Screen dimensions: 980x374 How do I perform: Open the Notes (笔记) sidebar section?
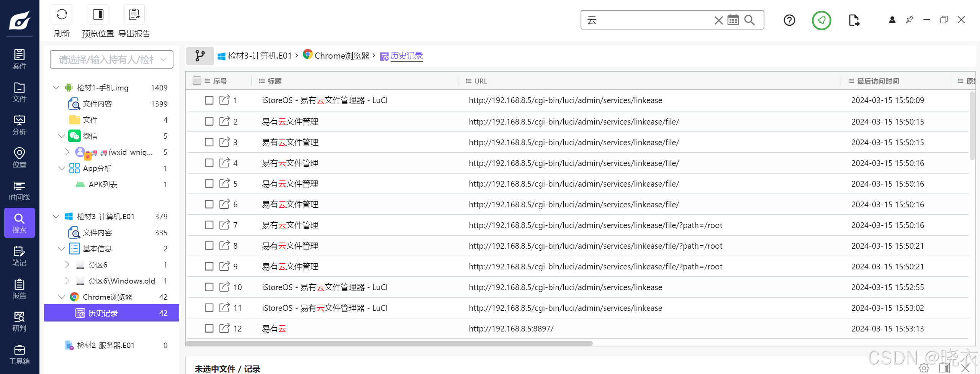coord(19,256)
